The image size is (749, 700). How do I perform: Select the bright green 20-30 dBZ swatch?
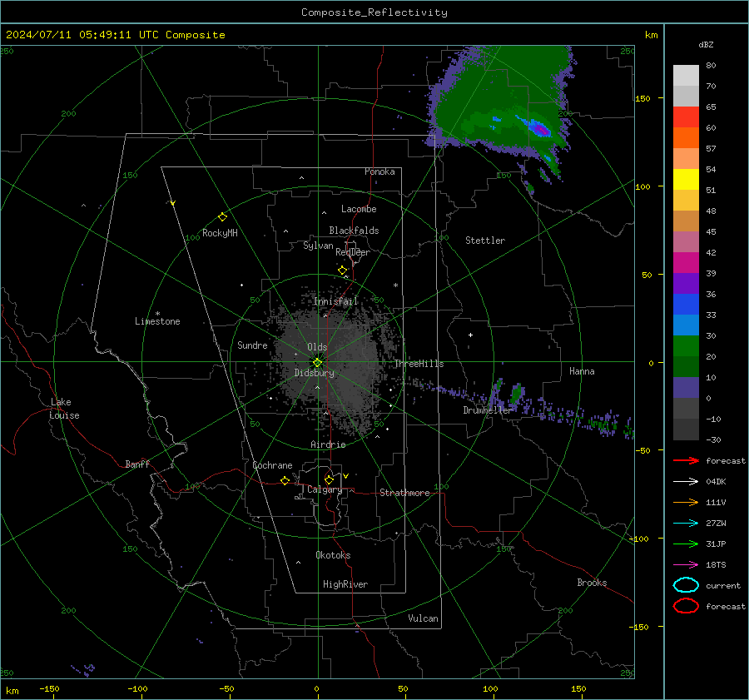686,345
